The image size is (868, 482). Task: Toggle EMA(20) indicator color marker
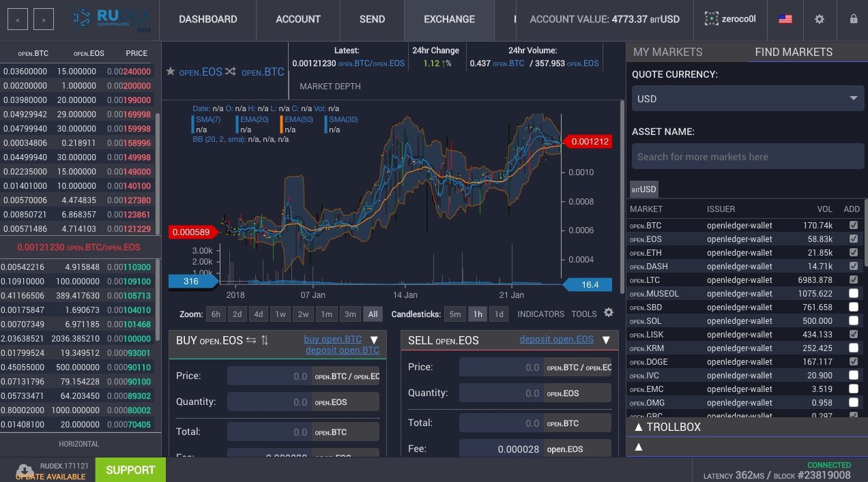click(x=238, y=124)
